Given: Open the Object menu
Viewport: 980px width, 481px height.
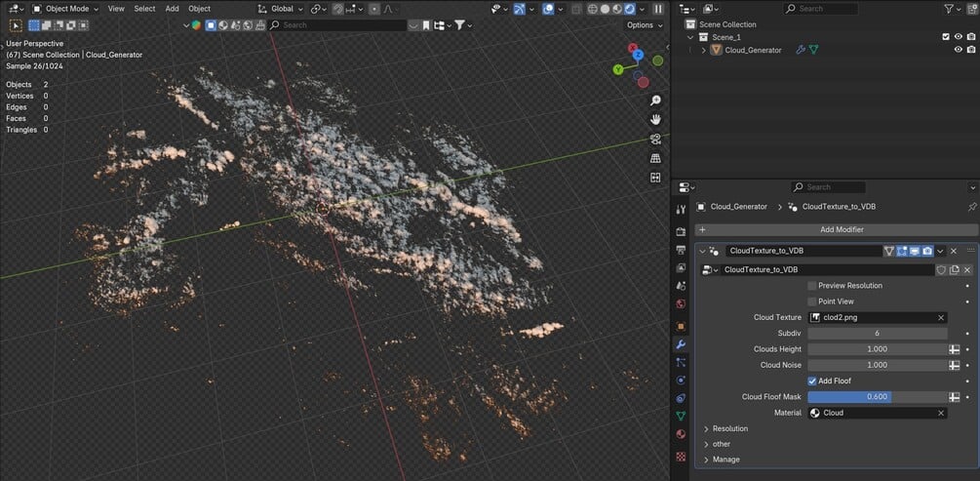Looking at the screenshot, I should [199, 9].
